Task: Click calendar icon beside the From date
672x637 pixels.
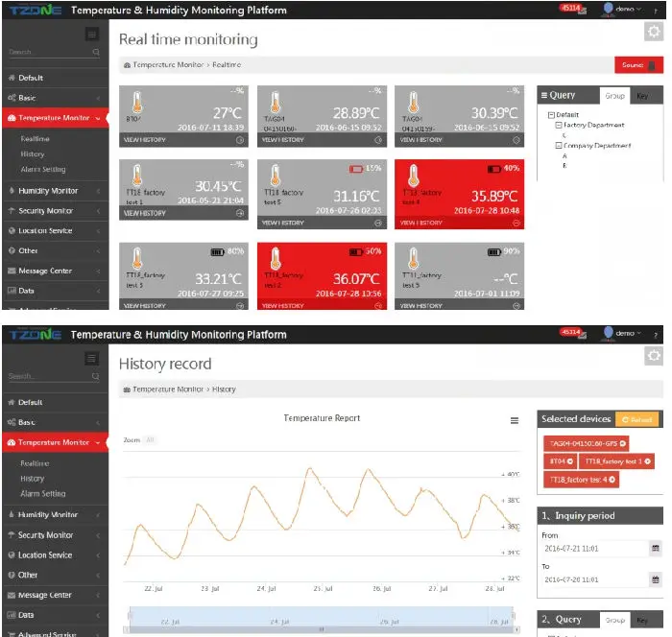Action: [656, 550]
